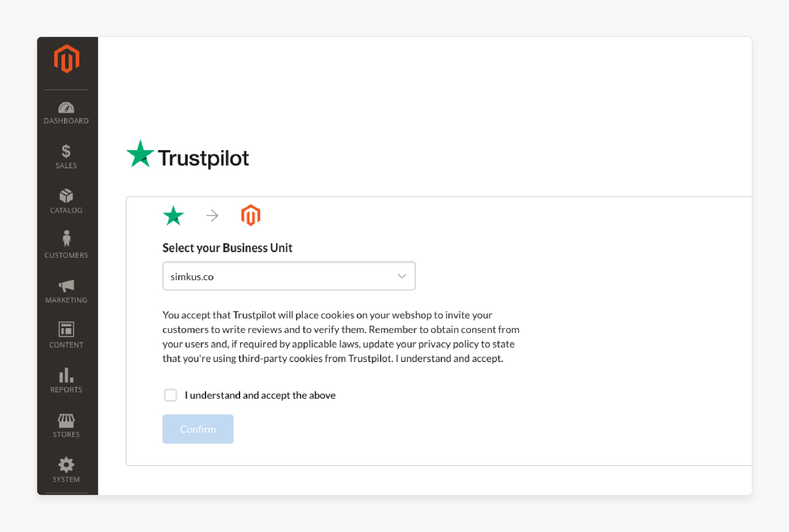This screenshot has width=789, height=532.
Task: Navigate to Marketing section
Action: [66, 291]
